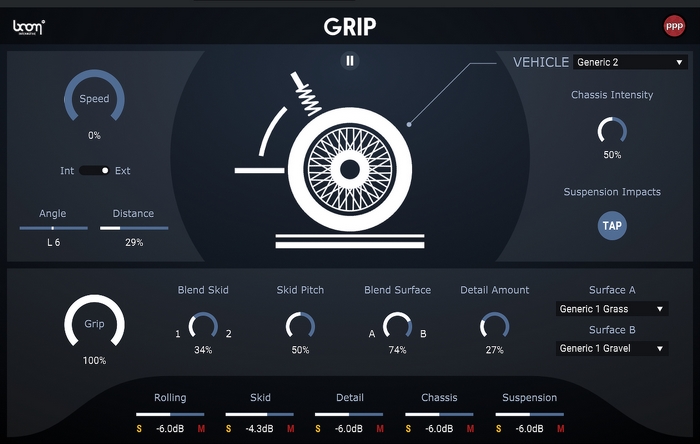Click the Chassis Intensity knob
The image size is (700, 444).
pyautogui.click(x=612, y=131)
